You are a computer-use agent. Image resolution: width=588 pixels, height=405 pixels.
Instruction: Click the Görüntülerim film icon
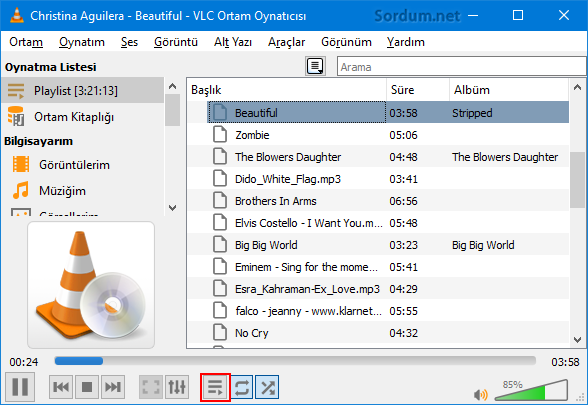coord(21,164)
